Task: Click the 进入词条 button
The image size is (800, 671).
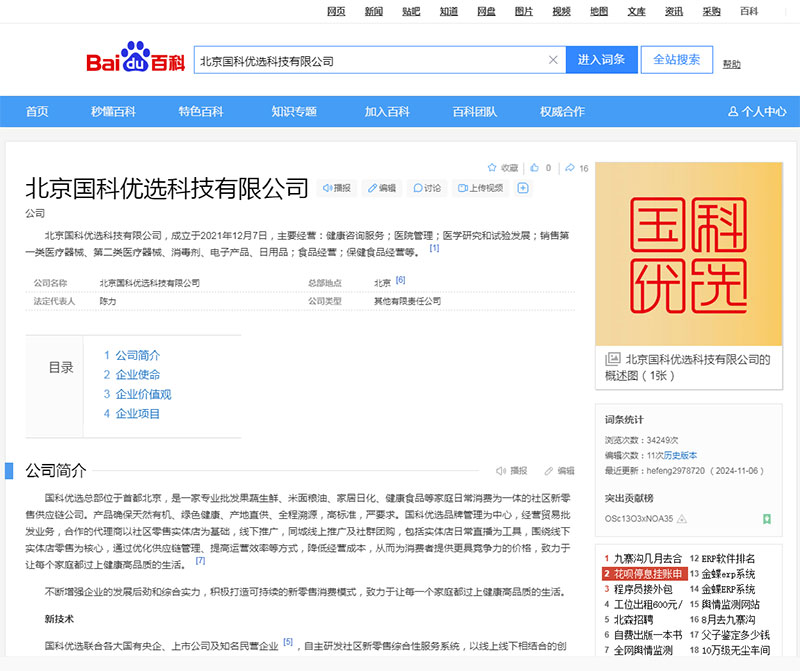Action: tap(601, 60)
